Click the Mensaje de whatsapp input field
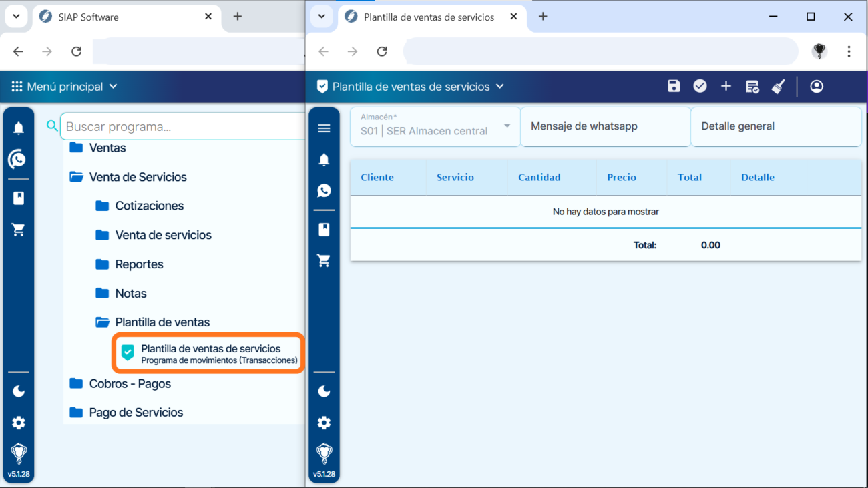 pos(605,126)
